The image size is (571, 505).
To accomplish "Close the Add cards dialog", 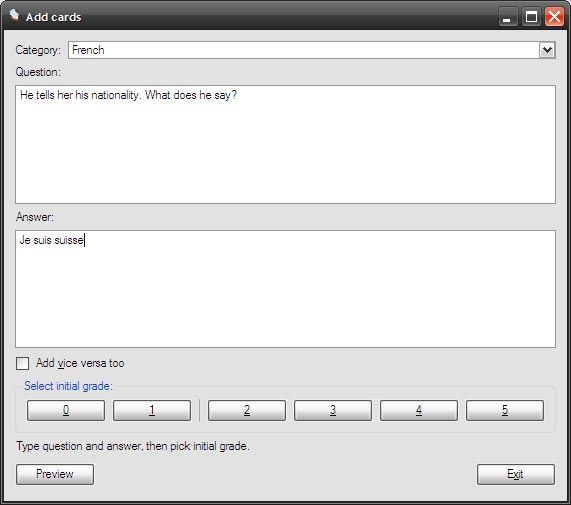I will point(554,17).
